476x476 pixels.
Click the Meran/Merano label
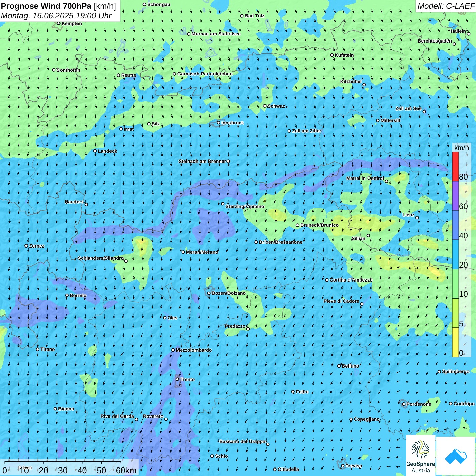point(202,252)
